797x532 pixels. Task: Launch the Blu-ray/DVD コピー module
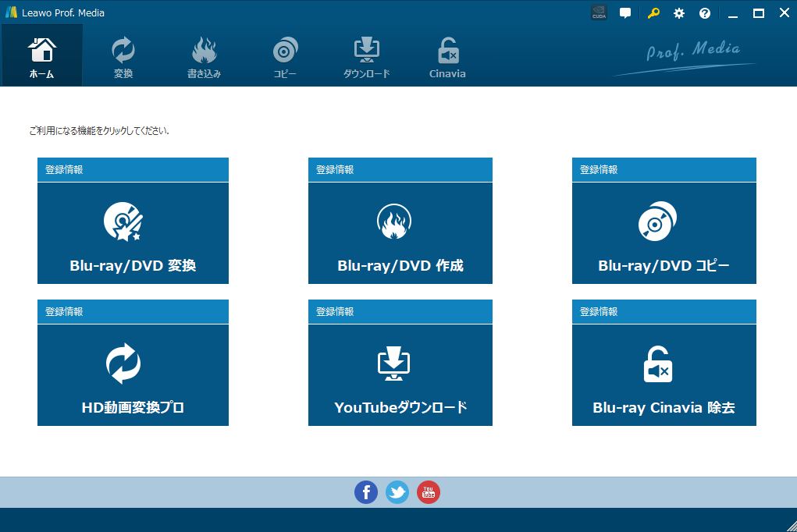[x=664, y=233]
